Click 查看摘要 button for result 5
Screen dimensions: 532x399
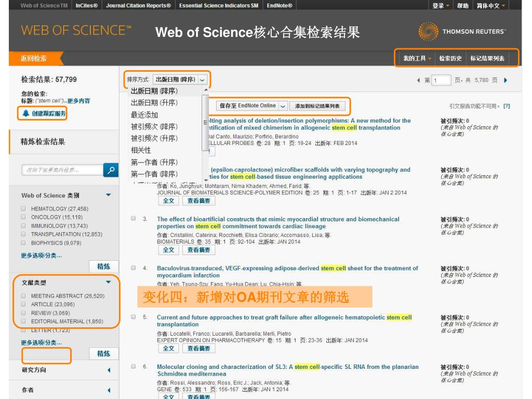coord(199,349)
